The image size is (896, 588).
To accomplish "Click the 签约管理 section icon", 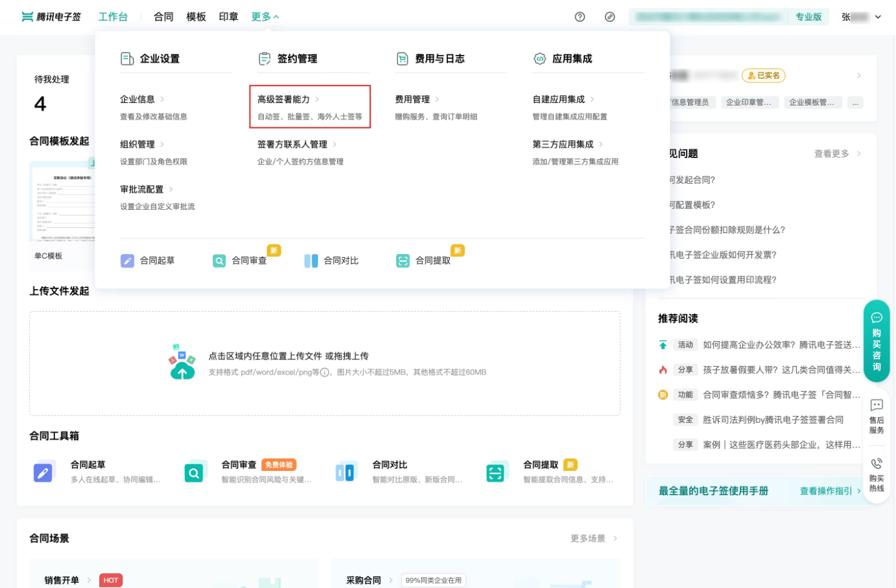I will [264, 59].
